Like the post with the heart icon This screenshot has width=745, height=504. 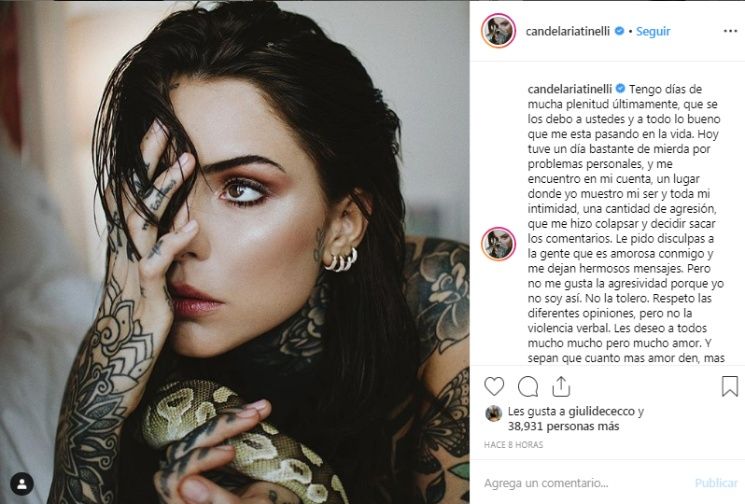[494, 386]
